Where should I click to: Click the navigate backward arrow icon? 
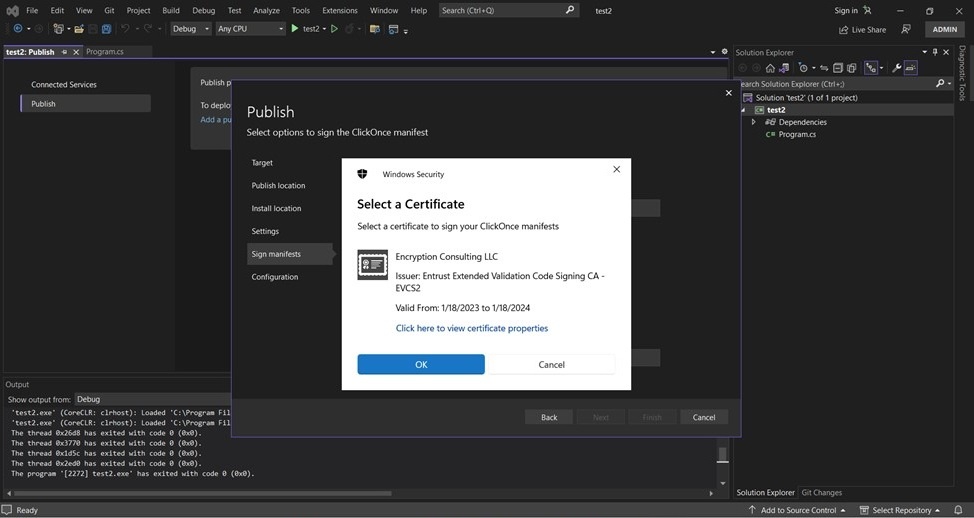18,29
